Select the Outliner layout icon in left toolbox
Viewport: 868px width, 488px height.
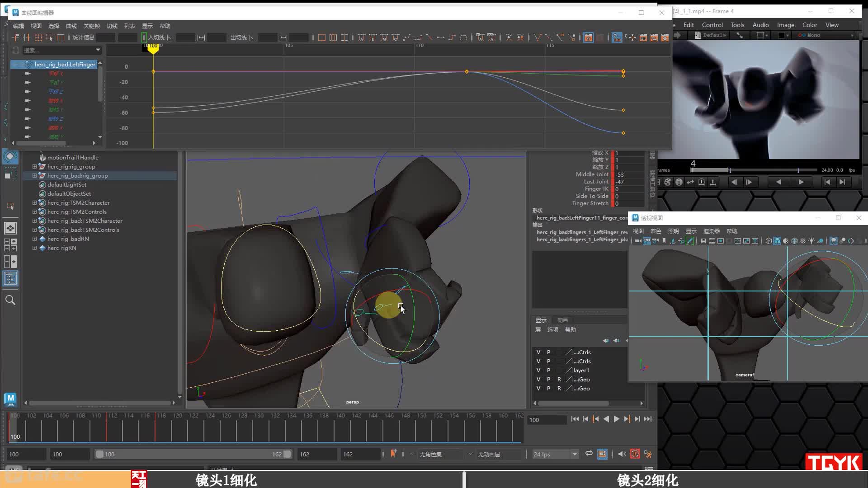point(10,278)
